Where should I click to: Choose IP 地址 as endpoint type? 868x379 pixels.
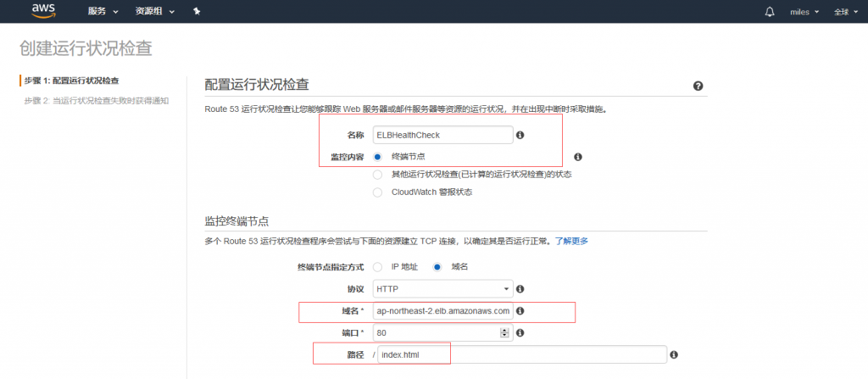(x=377, y=266)
